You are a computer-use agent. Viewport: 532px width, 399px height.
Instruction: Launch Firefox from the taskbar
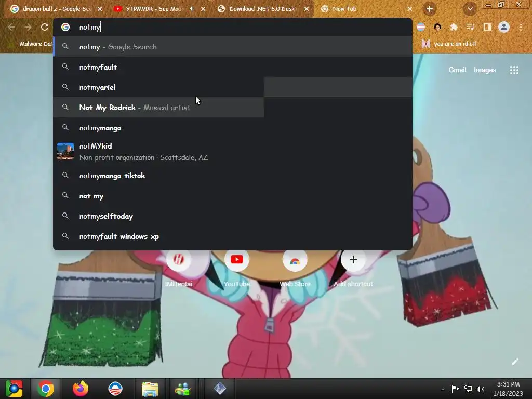(81, 389)
